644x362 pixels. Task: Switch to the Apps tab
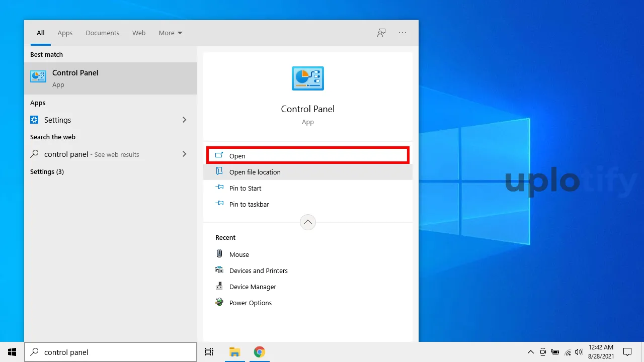click(65, 33)
